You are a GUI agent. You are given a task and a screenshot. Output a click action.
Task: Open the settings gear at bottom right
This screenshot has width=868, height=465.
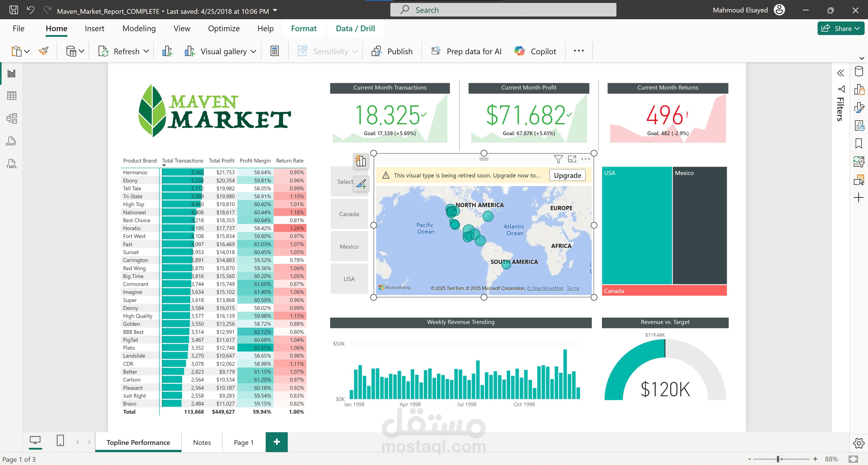[x=859, y=443]
